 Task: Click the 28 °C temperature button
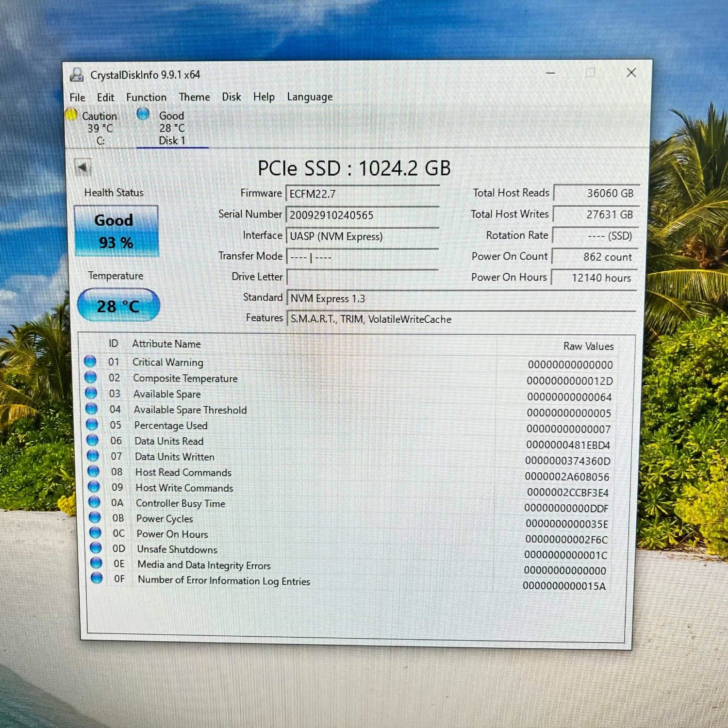tap(118, 305)
